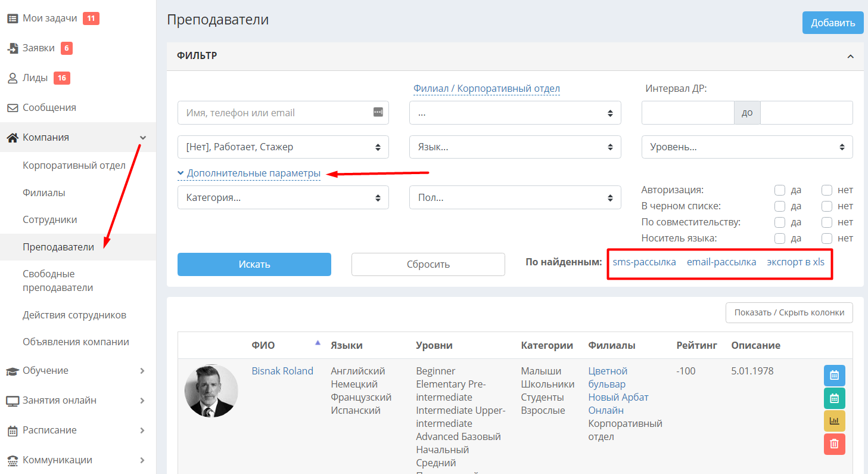
Task: Open Сообщения in the sidebar
Action: (x=49, y=108)
